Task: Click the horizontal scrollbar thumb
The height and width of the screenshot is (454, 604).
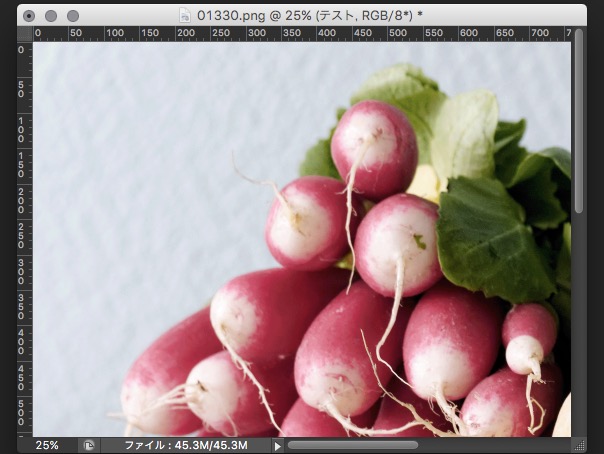Action: pyautogui.click(x=352, y=445)
